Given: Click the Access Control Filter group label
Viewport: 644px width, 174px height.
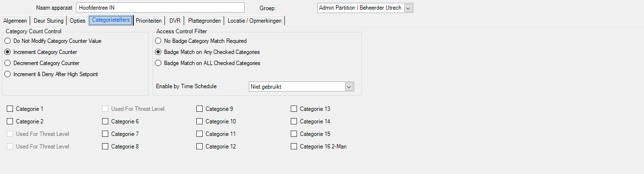Looking at the screenshot, I should pyautogui.click(x=181, y=31).
